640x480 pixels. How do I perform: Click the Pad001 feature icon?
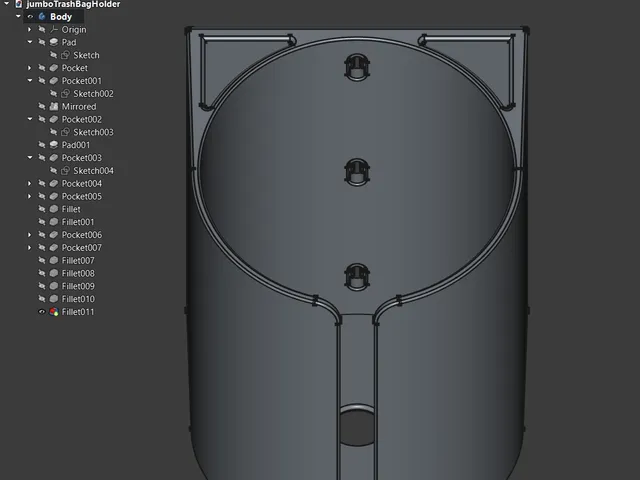tap(54, 145)
